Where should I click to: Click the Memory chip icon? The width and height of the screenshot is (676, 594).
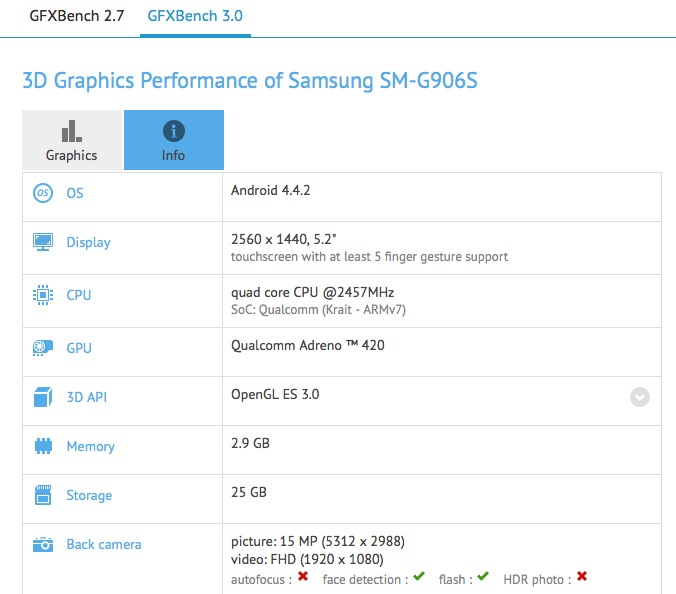pos(43,446)
